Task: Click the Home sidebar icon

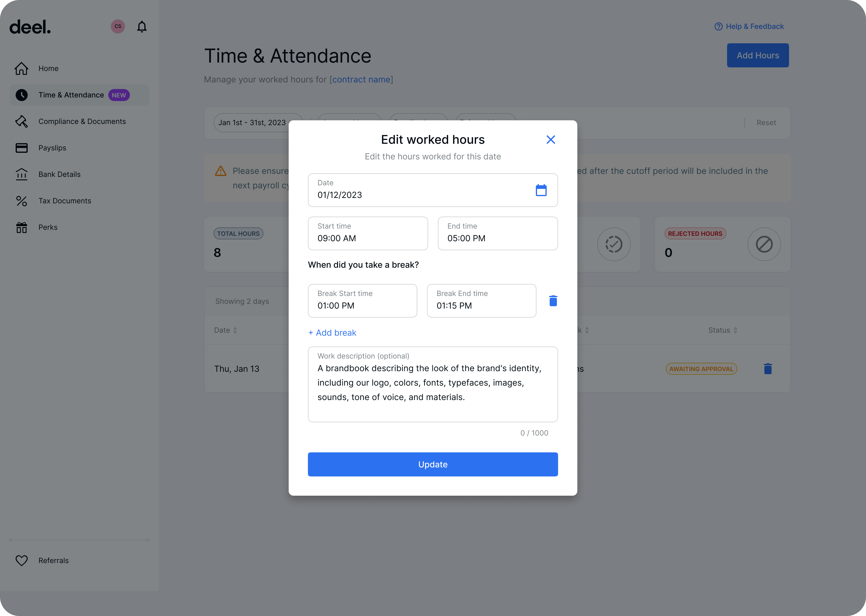Action: pos(22,68)
